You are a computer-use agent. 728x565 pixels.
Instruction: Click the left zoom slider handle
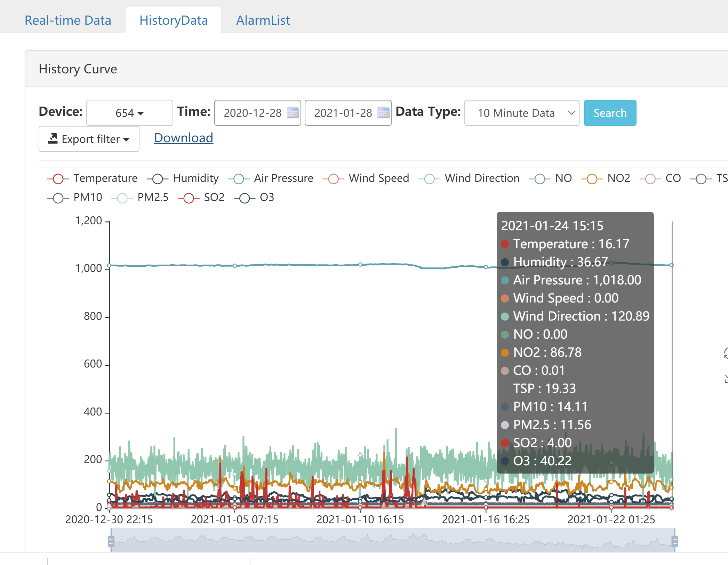point(111,541)
